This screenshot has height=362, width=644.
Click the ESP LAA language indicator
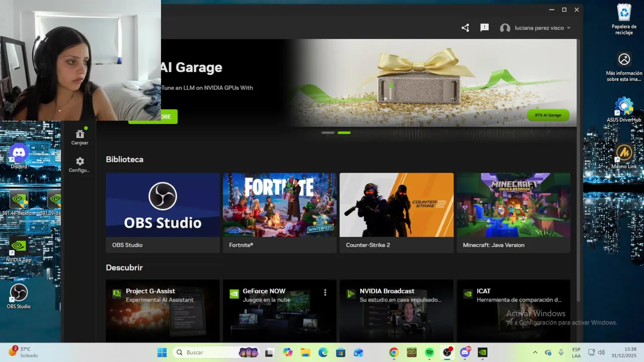(576, 352)
